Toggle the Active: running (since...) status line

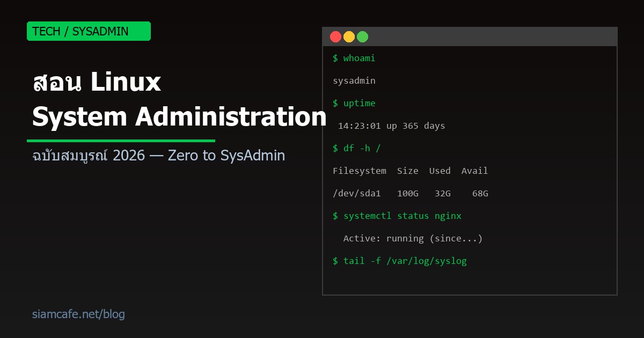tap(412, 238)
